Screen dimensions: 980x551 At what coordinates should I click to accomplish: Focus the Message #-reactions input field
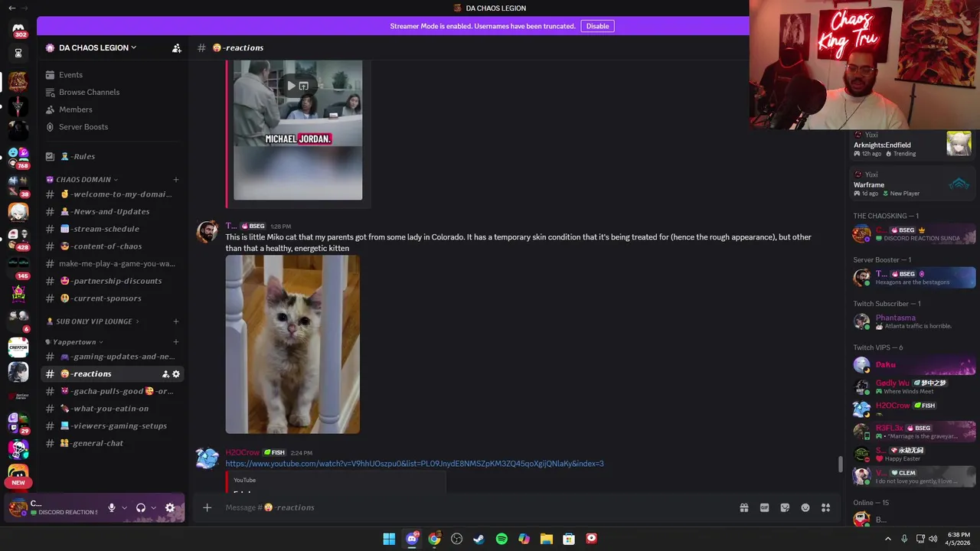tap(475, 507)
